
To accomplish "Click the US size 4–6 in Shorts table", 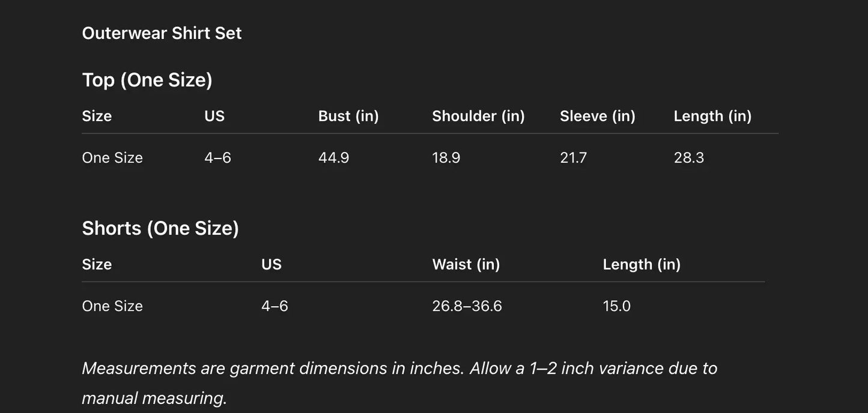I will pos(275,306).
